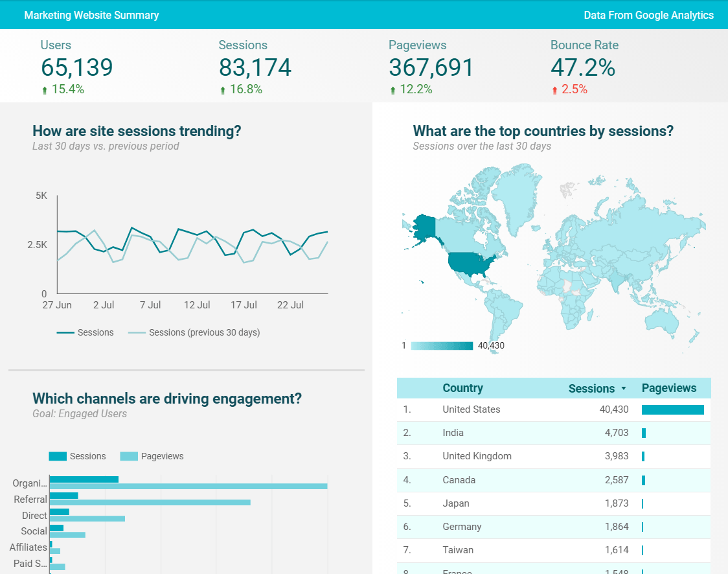This screenshot has height=574, width=728.
Task: Click the map color scale gradient bar
Action: [442, 346]
